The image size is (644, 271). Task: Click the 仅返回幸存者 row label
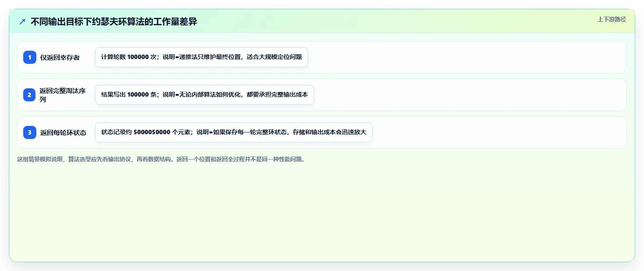[x=60, y=57]
